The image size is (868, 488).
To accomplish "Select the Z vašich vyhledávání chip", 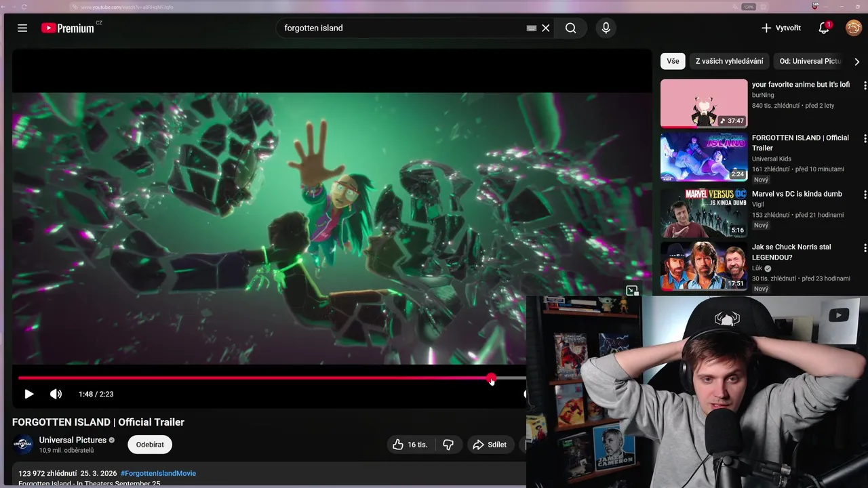I will [729, 61].
